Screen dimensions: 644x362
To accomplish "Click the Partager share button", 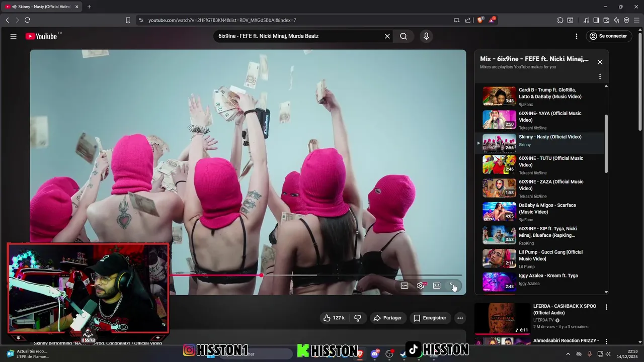I will click(387, 318).
